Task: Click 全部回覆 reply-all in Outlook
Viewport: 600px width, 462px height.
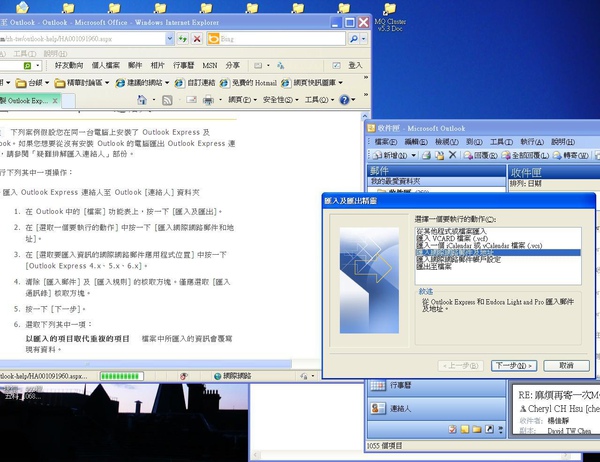Action: [x=525, y=155]
